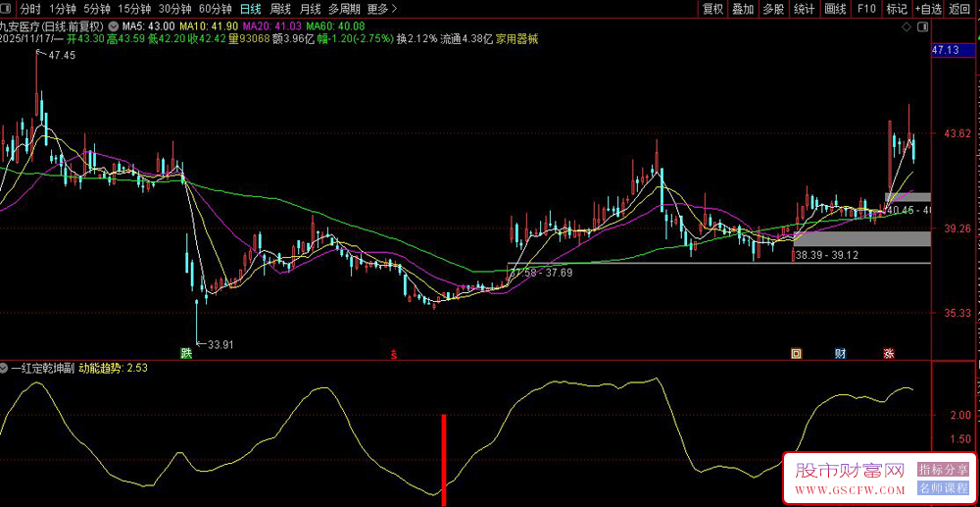This screenshot has width=980, height=507.
Task: Click the blue 财 event marker icon
Action: click(841, 352)
